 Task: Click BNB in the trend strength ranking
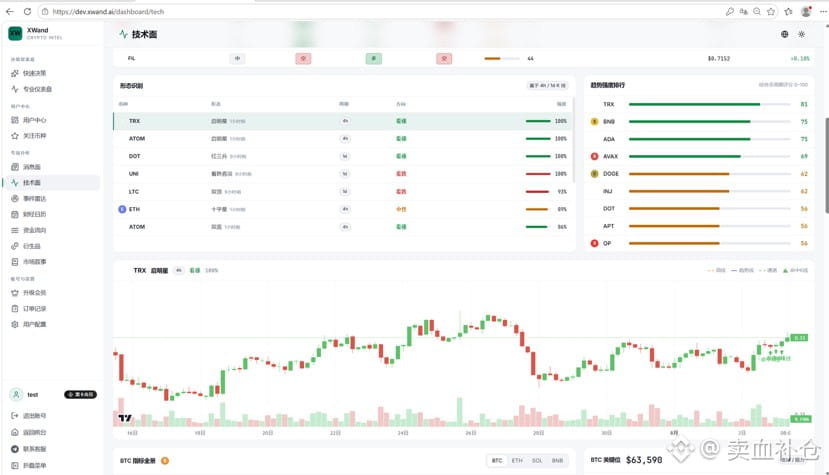click(609, 122)
